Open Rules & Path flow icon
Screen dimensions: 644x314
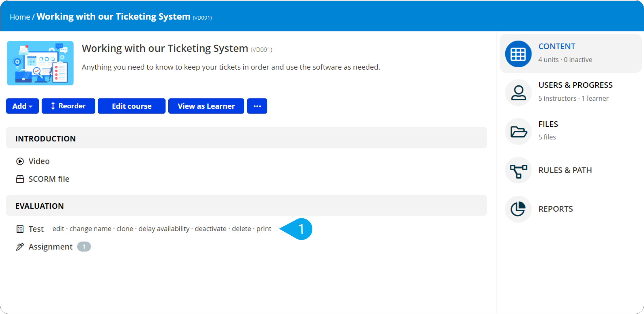tap(518, 170)
